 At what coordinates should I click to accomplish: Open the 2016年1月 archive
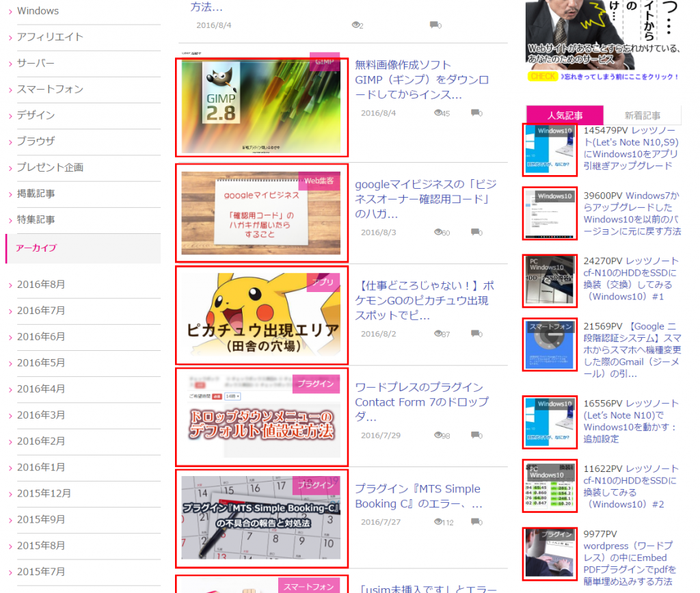click(x=41, y=467)
